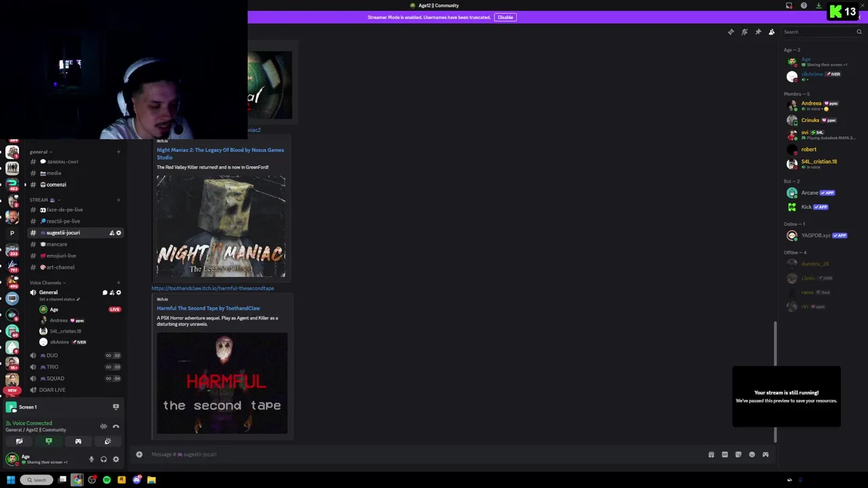Screen dimensions: 868x488
Task: Open the Age user profile avatar
Action: [12, 459]
